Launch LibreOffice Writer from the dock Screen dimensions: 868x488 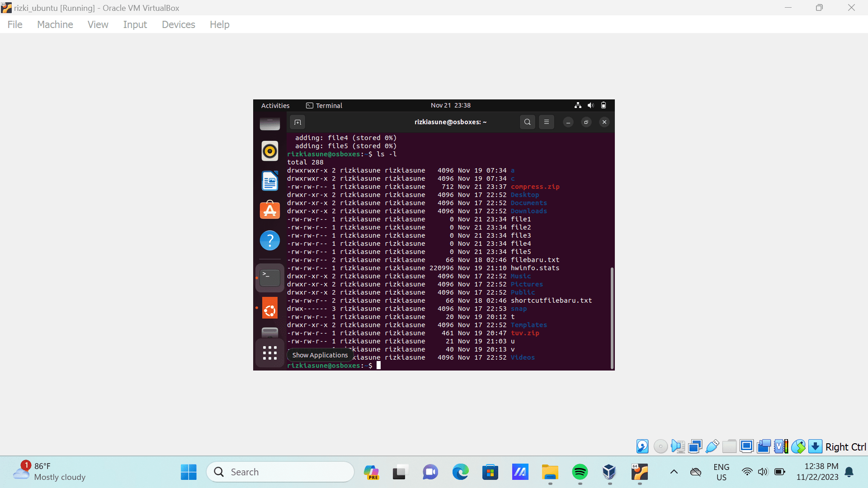[270, 181]
